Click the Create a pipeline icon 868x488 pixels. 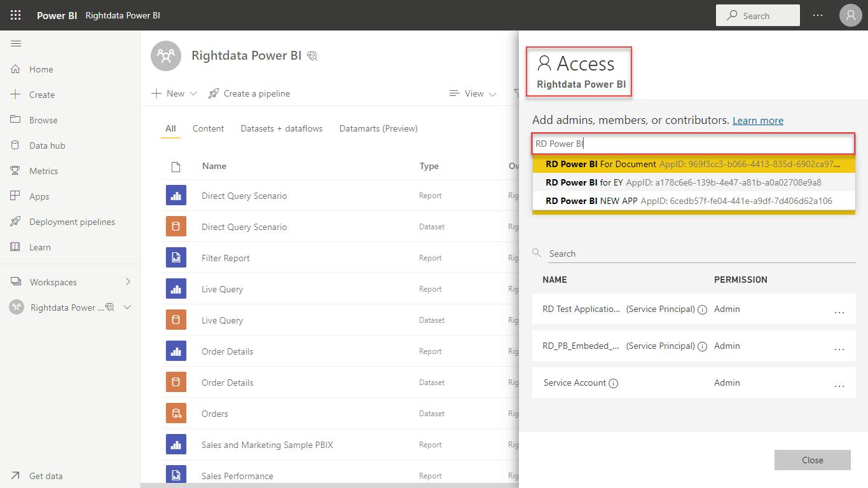pos(214,93)
